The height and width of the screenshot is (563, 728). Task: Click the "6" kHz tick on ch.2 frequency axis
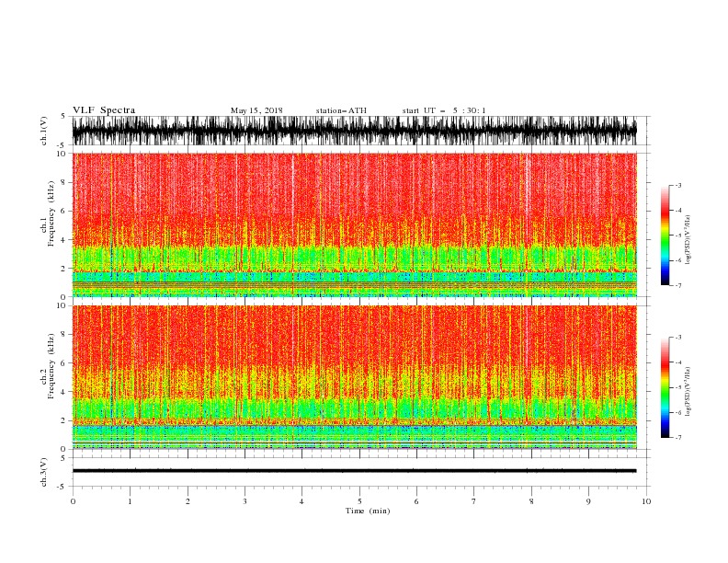(63, 363)
